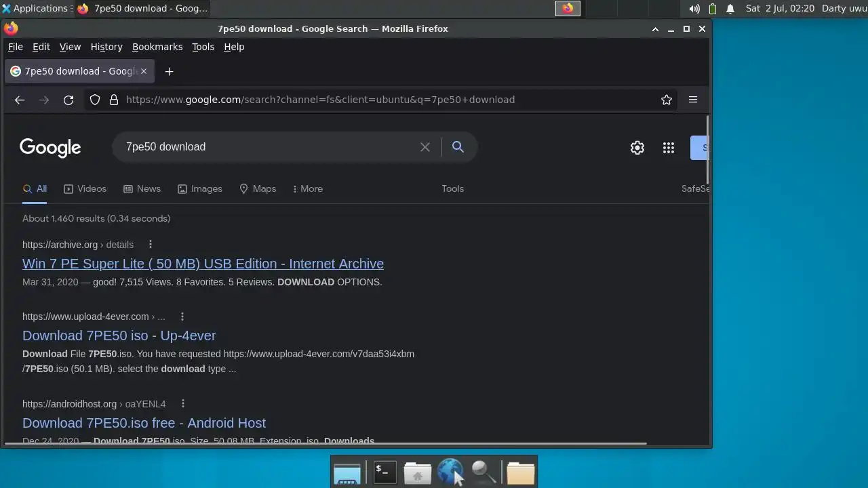The width and height of the screenshot is (868, 488).
Task: Open options for upload-4ever result
Action: pyautogui.click(x=182, y=317)
